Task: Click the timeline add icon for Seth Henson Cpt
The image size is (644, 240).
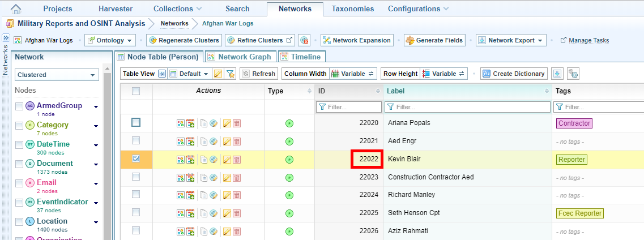Action: 190,213
